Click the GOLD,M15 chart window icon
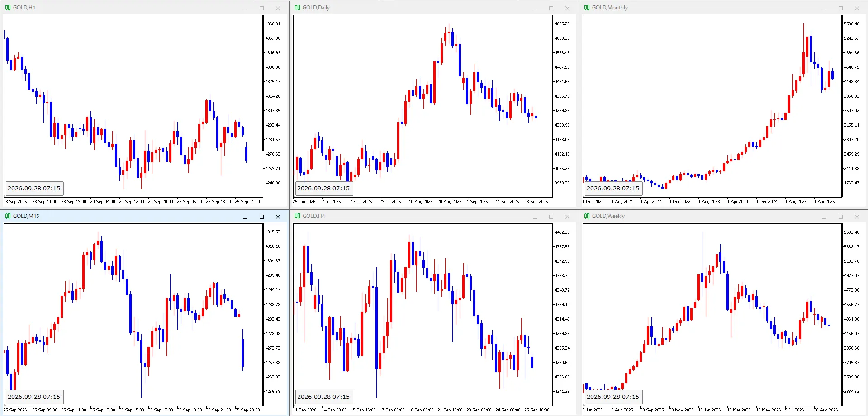868x416 pixels. click(8, 216)
